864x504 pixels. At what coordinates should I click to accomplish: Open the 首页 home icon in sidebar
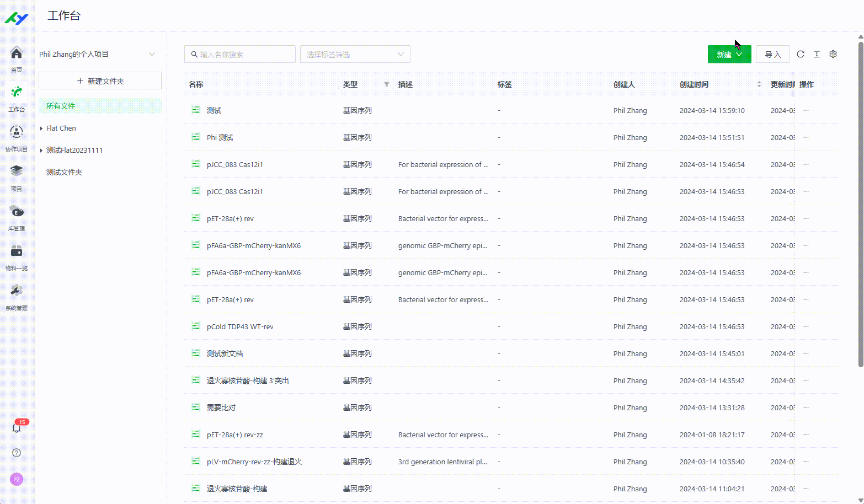17,53
